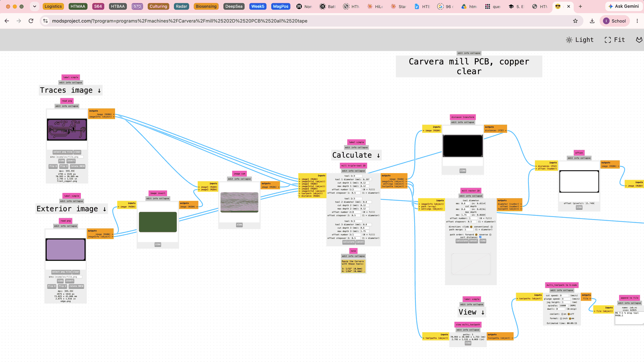Go back in browser history
Image resolution: width=644 pixels, height=362 pixels.
point(7,21)
